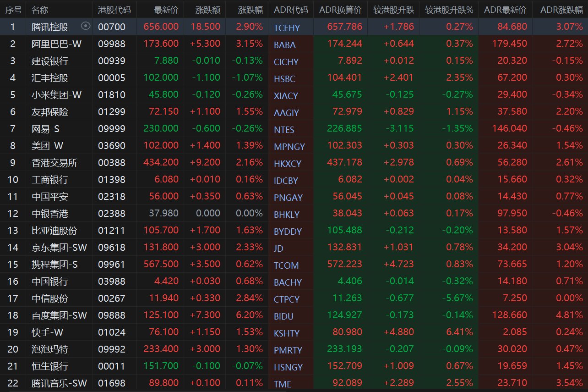
Task: Click stock code 09618 cell
Action: pyautogui.click(x=112, y=248)
